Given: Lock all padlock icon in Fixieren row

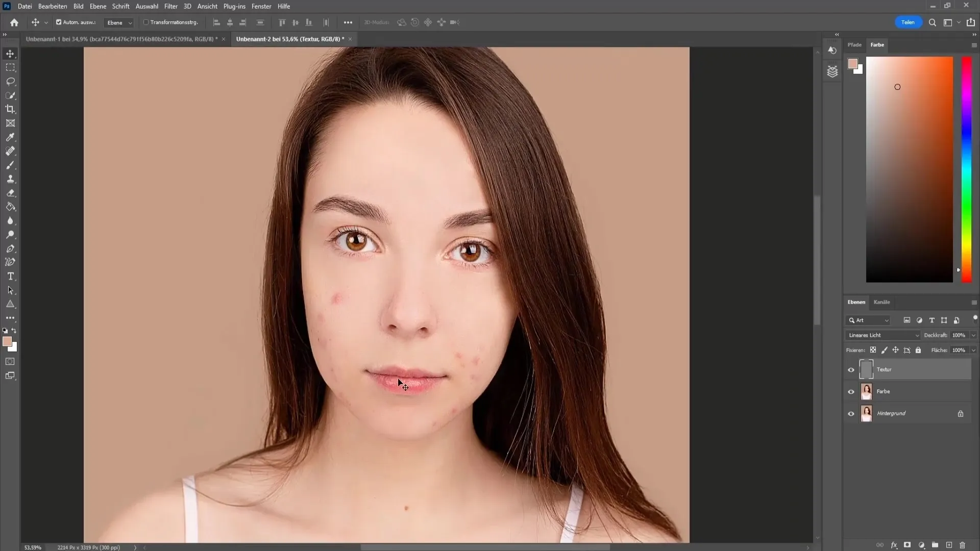Looking at the screenshot, I should 918,350.
